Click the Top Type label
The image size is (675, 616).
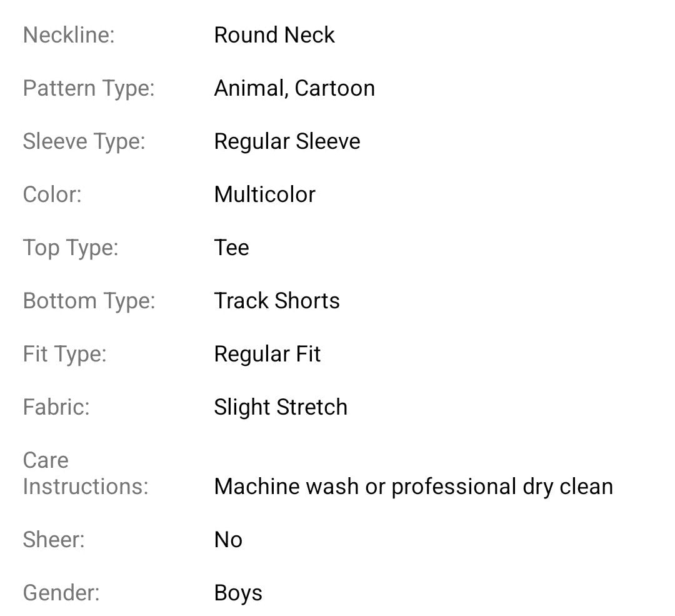coord(71,248)
